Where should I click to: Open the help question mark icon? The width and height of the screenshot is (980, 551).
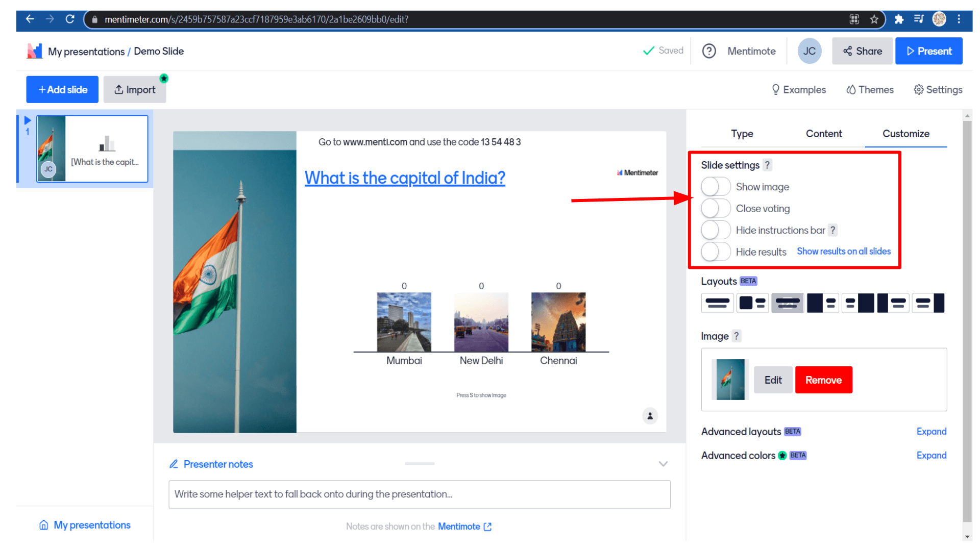pos(709,51)
